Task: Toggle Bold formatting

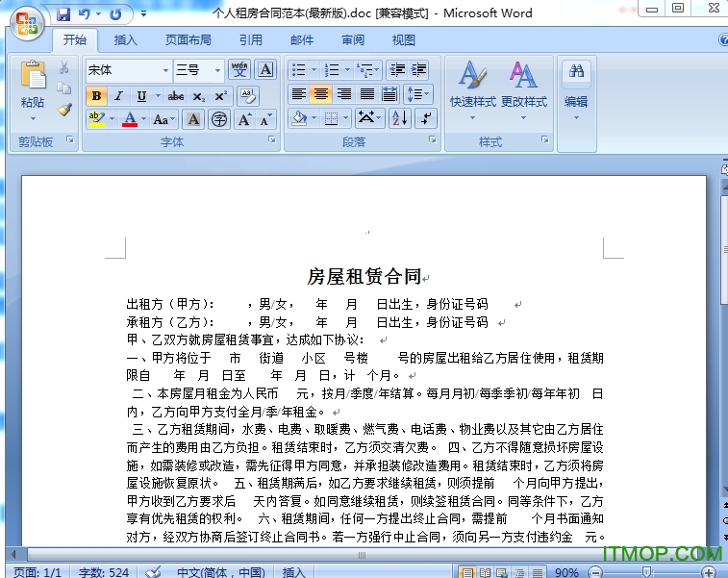Action: pos(96,96)
